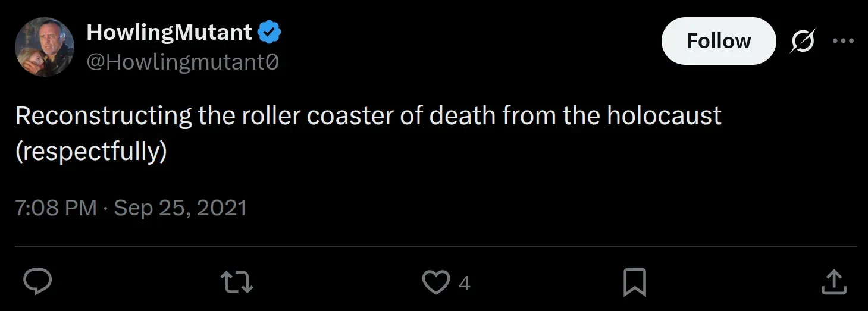This screenshot has height=311, width=868.
Task: Open the share tweet icon
Action: click(833, 282)
